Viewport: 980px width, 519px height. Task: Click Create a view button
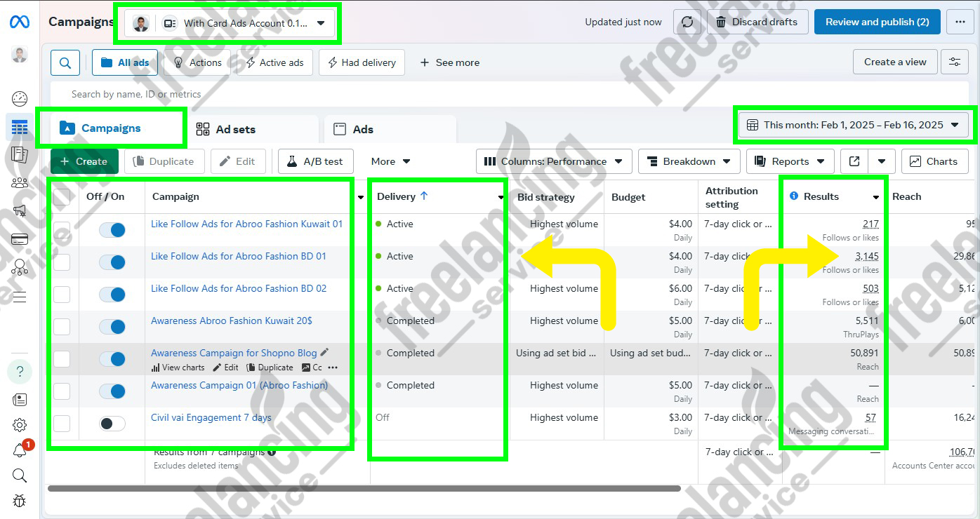click(x=895, y=62)
